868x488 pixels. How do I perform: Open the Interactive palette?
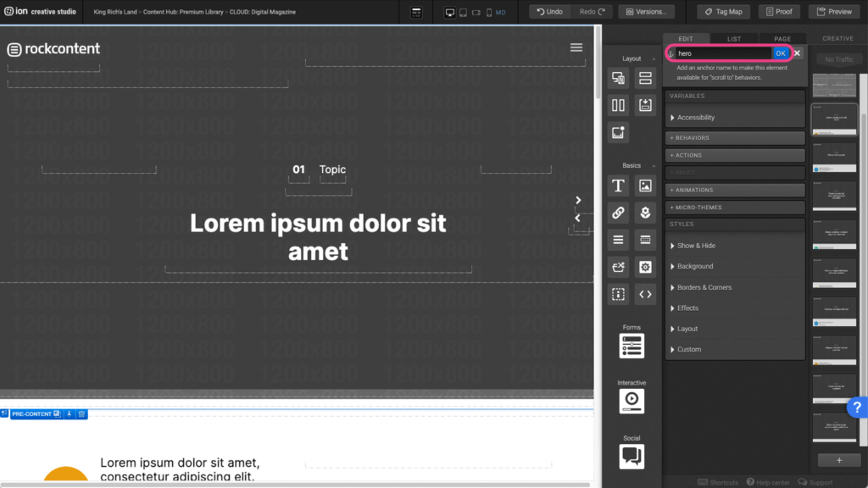pyautogui.click(x=632, y=401)
